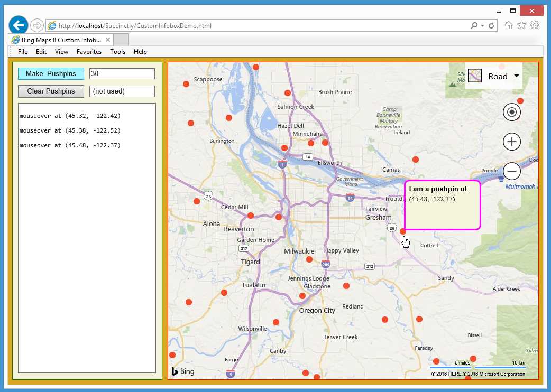551x392 pixels.
Task: Click the Internet Explorer back arrow
Action: click(x=19, y=24)
